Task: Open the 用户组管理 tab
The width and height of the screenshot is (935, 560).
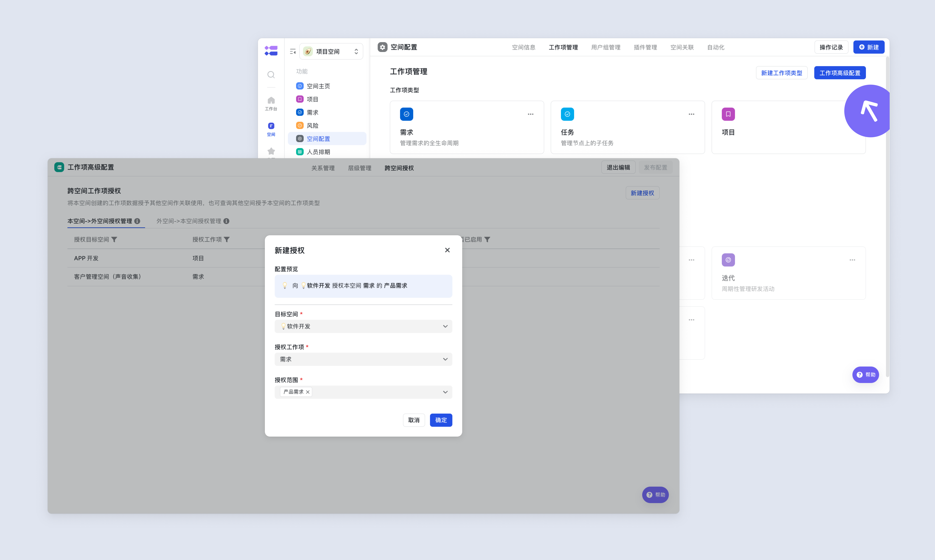Action: 606,48
